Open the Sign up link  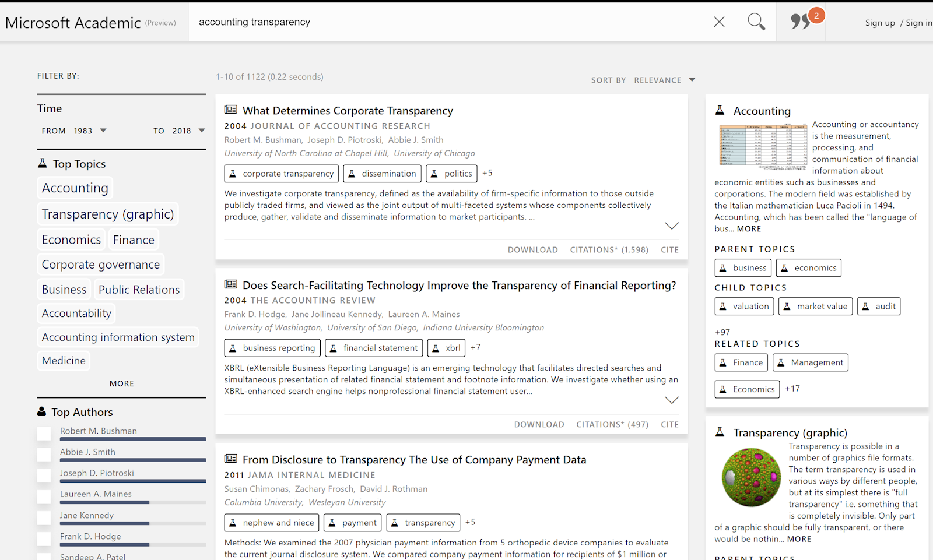(x=880, y=23)
